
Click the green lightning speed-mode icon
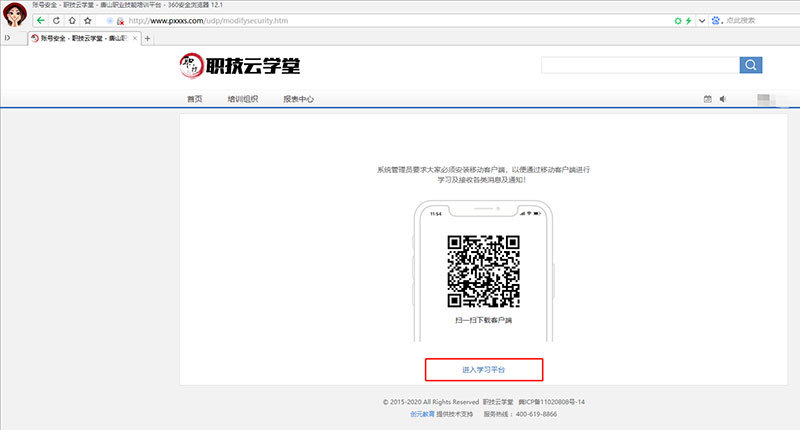(688, 20)
